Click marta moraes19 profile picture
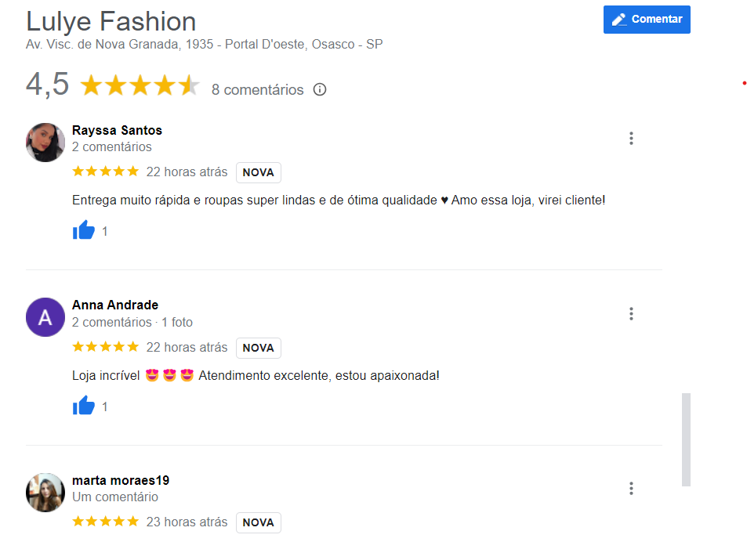This screenshot has width=747, height=560. pos(45,492)
